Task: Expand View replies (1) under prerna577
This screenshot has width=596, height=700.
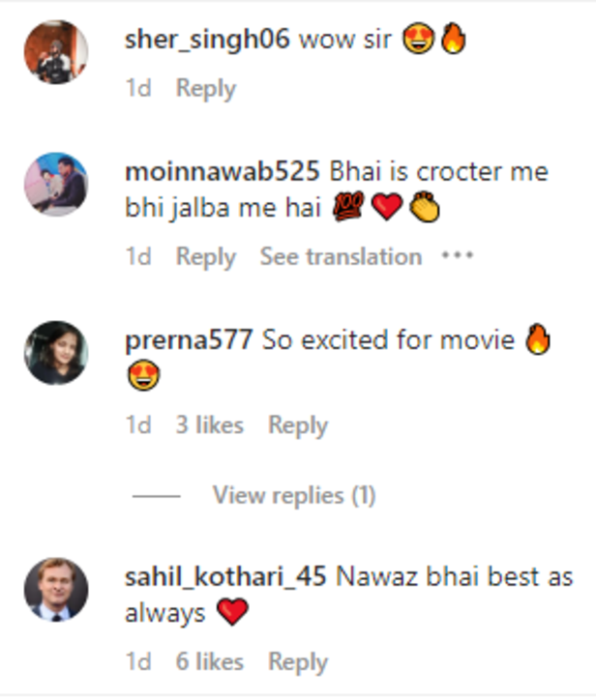Action: coord(294,496)
